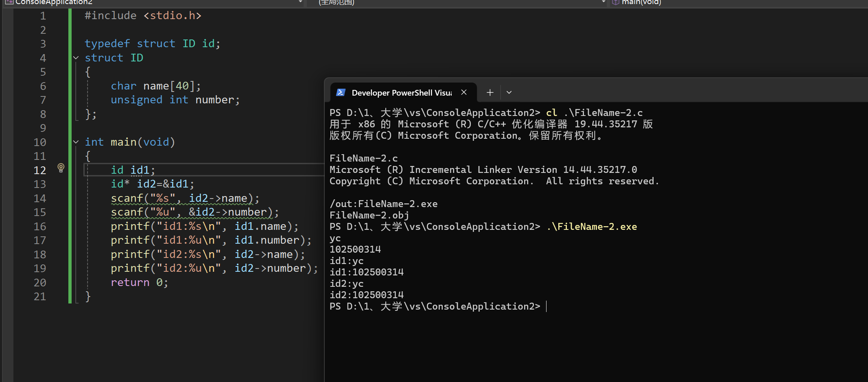Screen dimensions: 868x382
Task: Click the lightbulb quick actions icon on line 12
Action: point(61,168)
